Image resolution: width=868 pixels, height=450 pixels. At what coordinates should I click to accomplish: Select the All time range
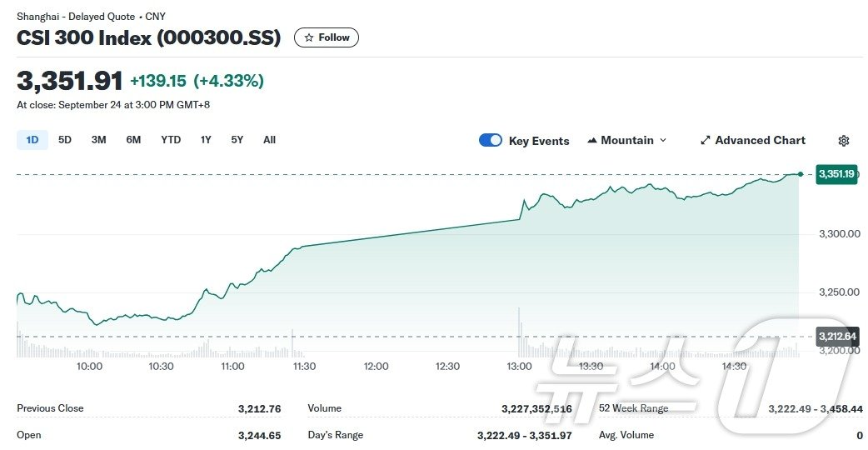click(269, 140)
